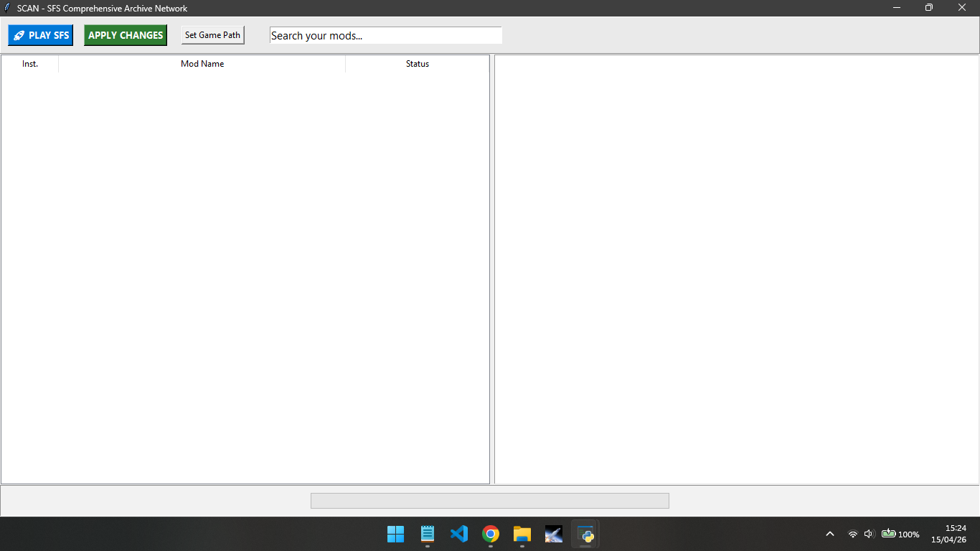Select the Python app icon in the taskbar

point(585,534)
